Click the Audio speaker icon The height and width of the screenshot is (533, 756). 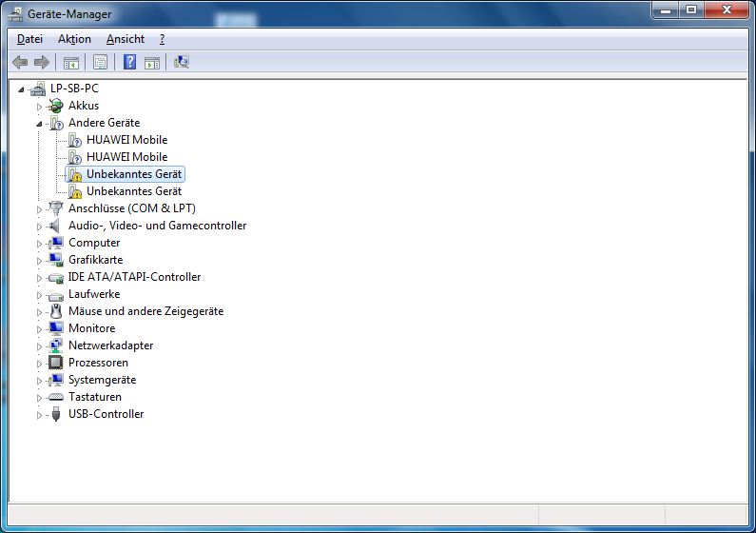click(x=56, y=226)
